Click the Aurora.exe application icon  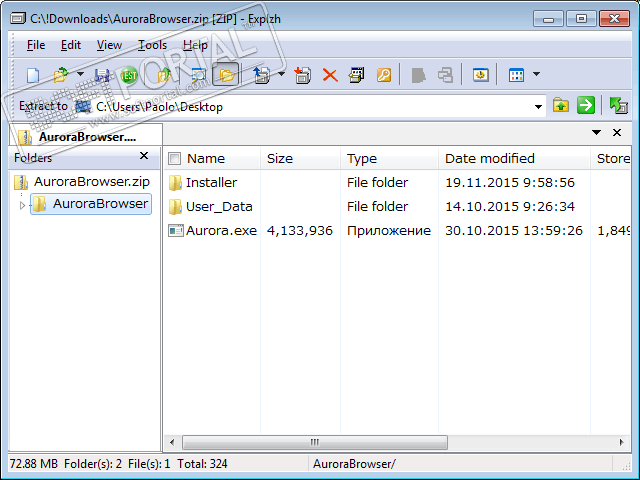click(x=176, y=231)
